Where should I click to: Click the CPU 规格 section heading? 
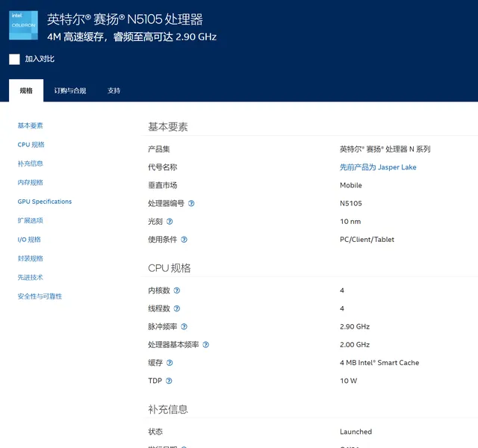point(170,268)
